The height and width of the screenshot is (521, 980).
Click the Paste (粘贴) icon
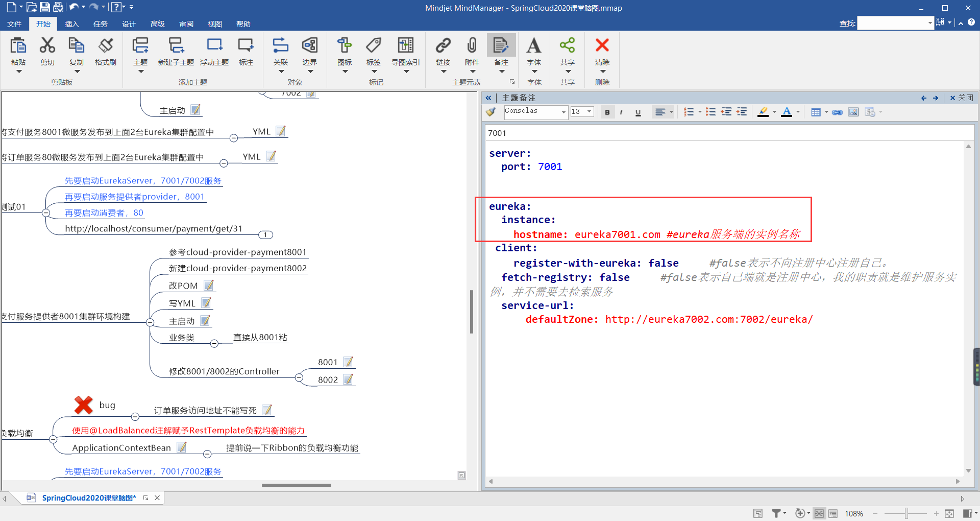pos(18,46)
